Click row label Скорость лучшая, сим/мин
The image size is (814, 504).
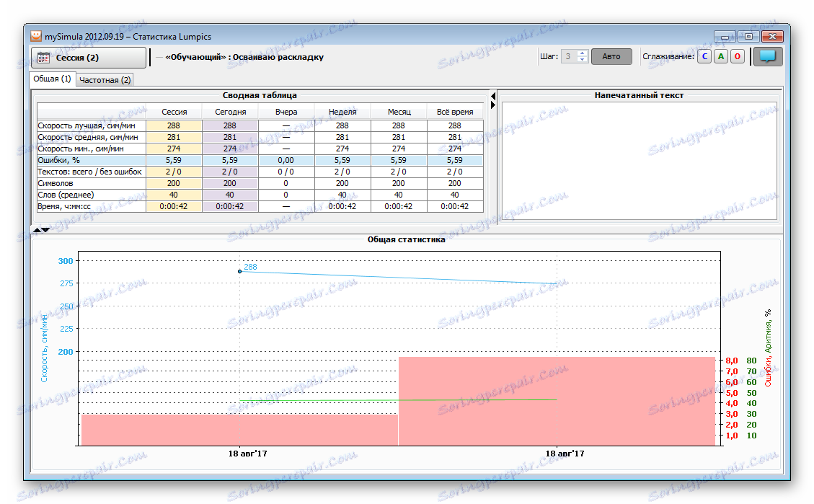point(92,125)
